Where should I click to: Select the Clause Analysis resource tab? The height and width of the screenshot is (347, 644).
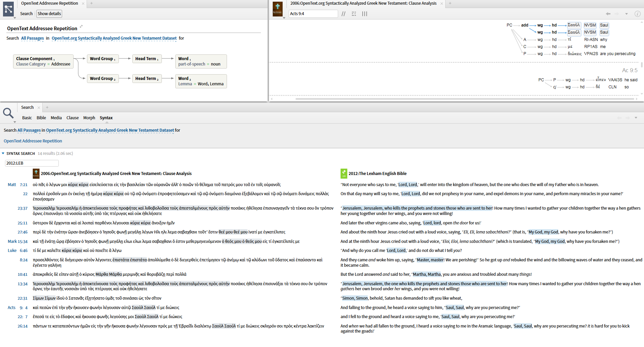[x=363, y=3]
